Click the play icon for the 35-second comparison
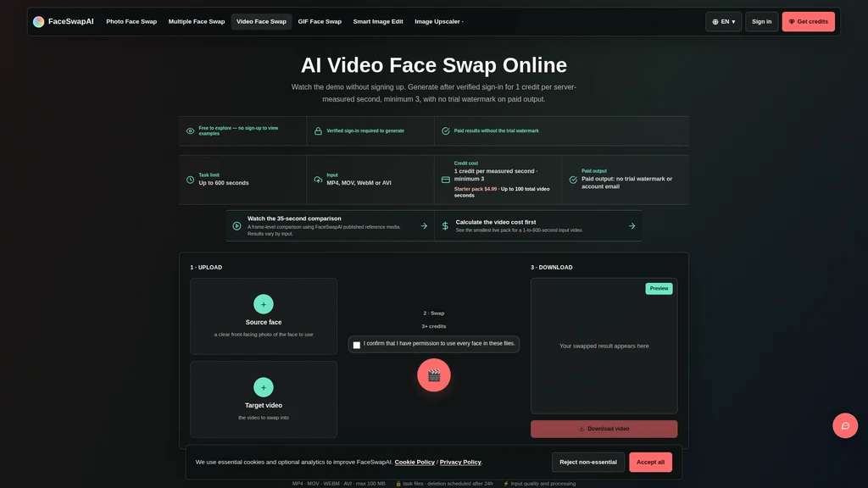This screenshot has width=868, height=488. tap(237, 225)
